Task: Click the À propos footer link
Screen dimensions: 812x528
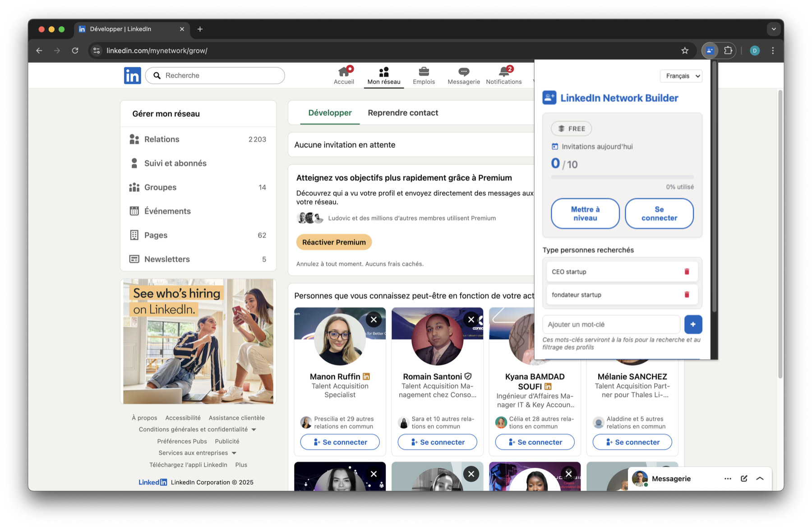Action: 144,418
